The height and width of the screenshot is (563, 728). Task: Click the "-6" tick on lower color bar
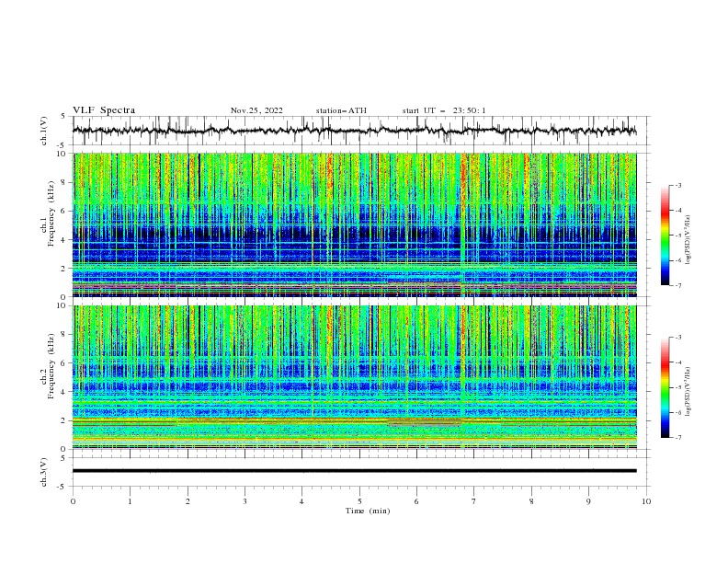678,412
